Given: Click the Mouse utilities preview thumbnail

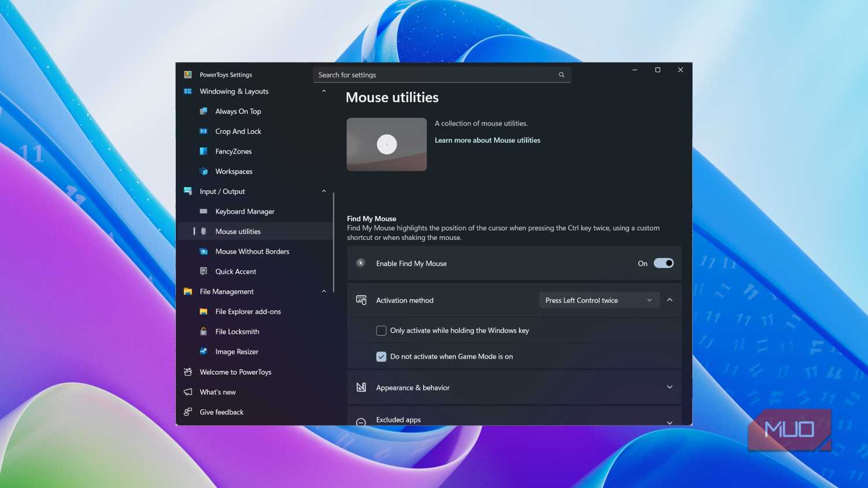Looking at the screenshot, I should coord(387,145).
